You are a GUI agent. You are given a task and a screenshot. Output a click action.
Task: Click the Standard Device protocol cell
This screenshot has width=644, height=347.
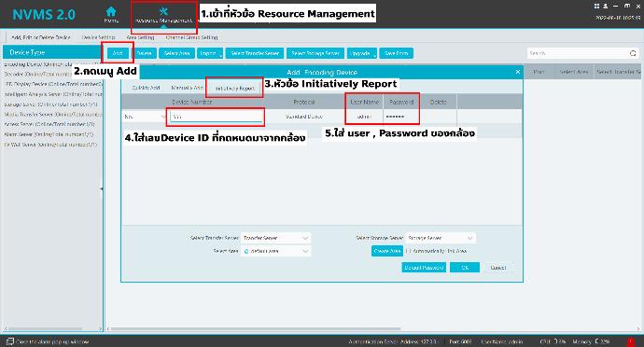(x=304, y=117)
